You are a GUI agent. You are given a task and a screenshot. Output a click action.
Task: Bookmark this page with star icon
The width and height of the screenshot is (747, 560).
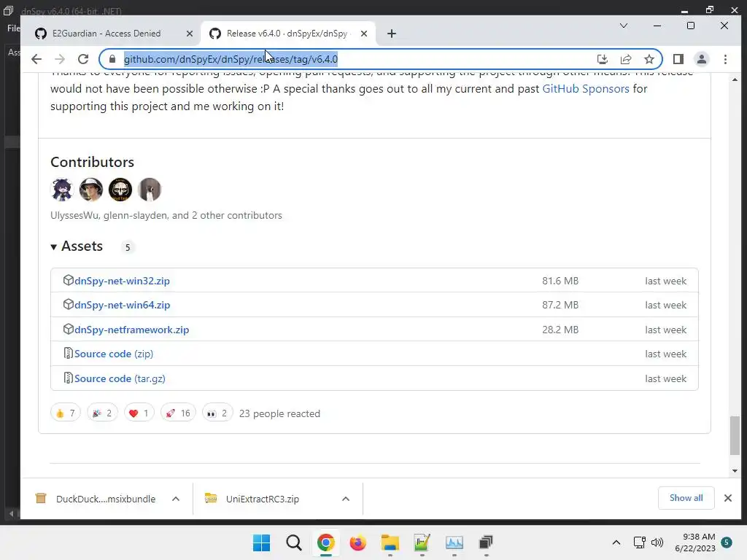pos(649,59)
